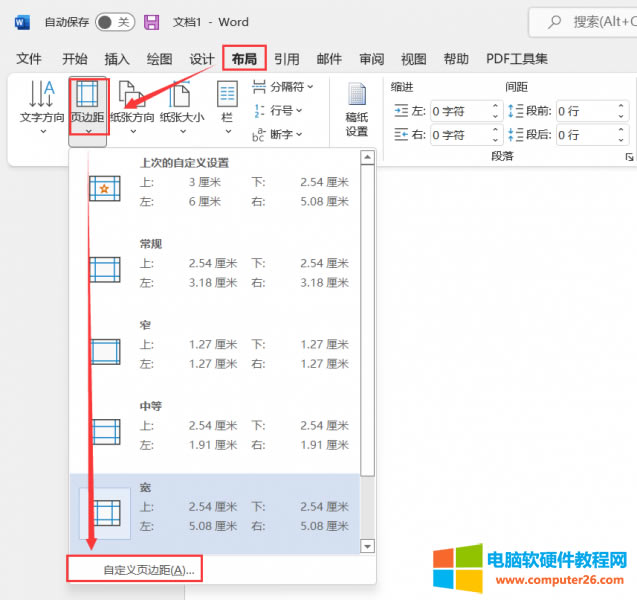Click the left indent (左) value field
Screen dimensions: 637x600
coord(460,110)
